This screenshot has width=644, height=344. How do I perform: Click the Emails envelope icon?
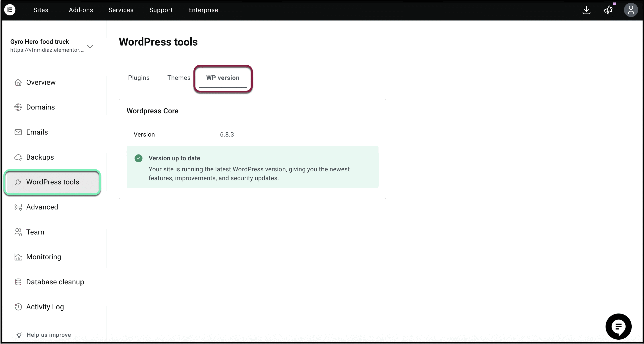pyautogui.click(x=18, y=132)
